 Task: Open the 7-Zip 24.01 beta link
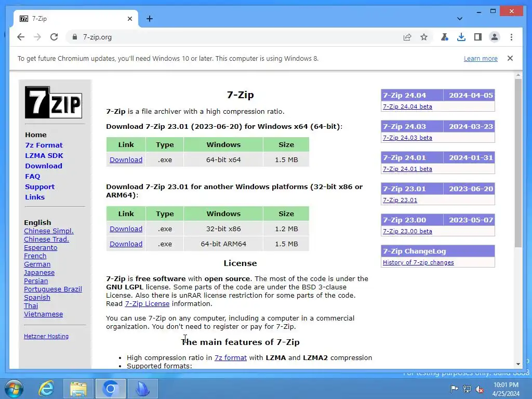point(407,169)
